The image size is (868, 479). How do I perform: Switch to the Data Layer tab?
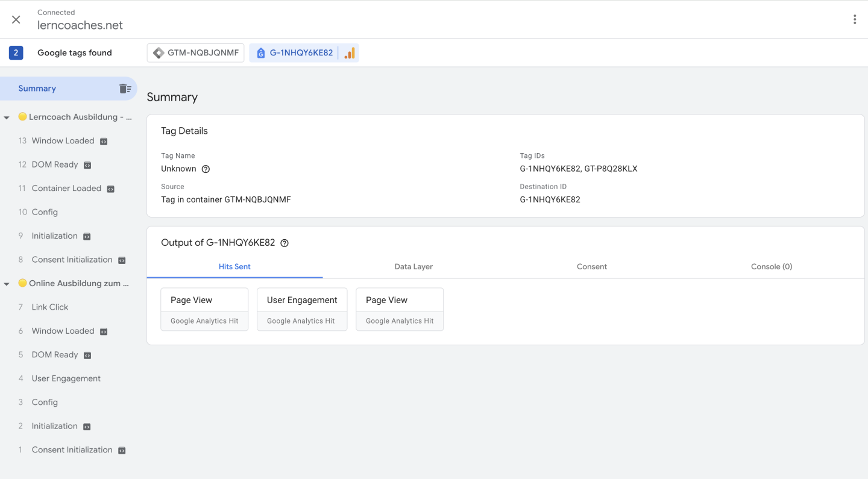(414, 266)
